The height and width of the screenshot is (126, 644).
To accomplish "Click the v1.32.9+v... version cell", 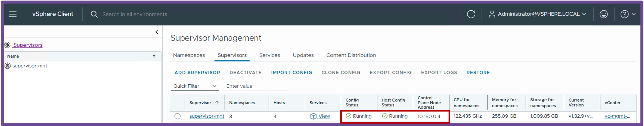I will [581, 116].
